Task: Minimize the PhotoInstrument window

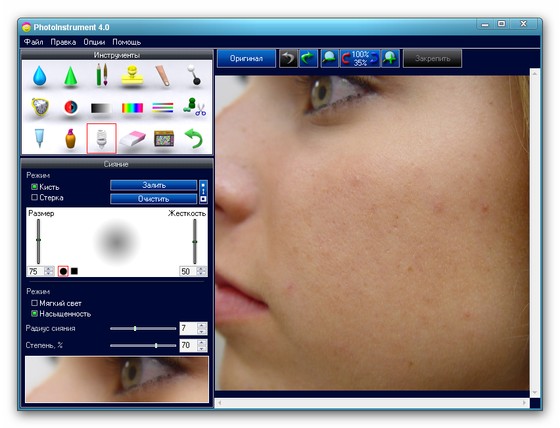Action: [485, 24]
